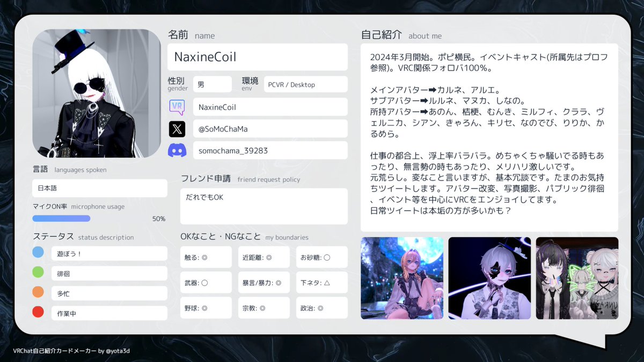Select the blue 「遊ぼう！」 status dot
Viewport: 644px width, 362px height.
click(38, 252)
